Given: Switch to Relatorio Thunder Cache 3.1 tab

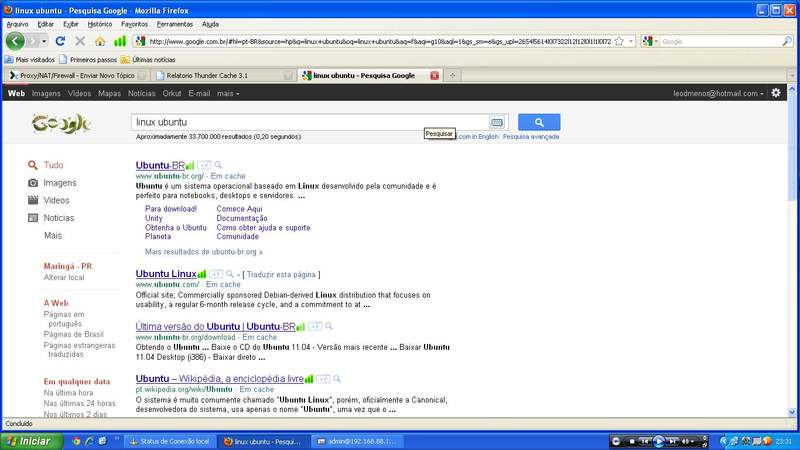Looking at the screenshot, I should click(x=223, y=76).
